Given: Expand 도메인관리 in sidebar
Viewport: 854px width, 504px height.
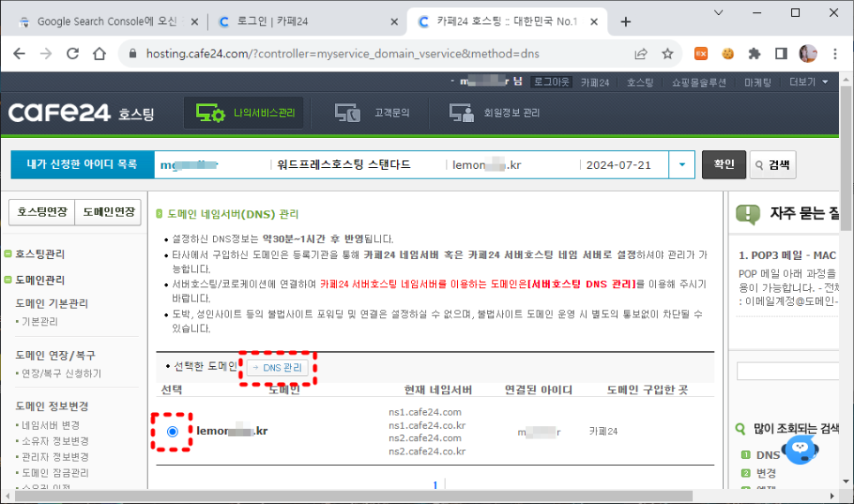Looking at the screenshot, I should [39, 280].
